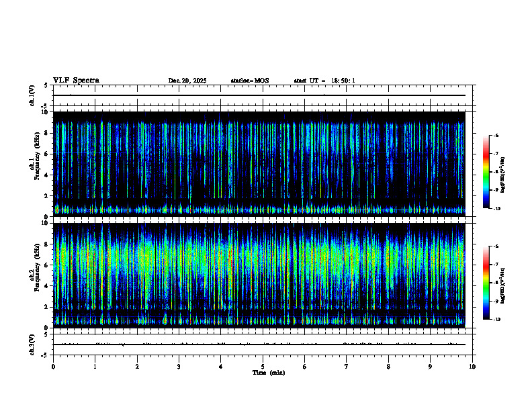Screen dimensions: 532x411
Task: Click the "ch.1(V)" waveform axis label
Action: [32, 95]
